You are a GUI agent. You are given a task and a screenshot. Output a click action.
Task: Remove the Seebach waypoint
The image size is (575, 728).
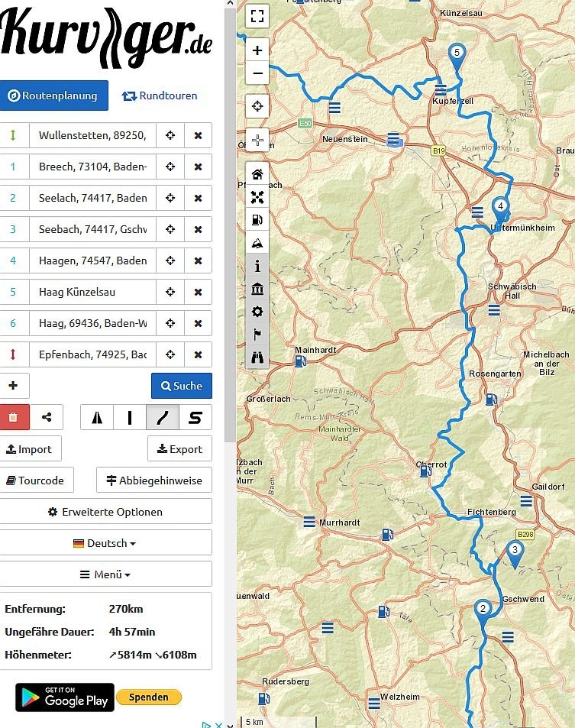pos(198,229)
